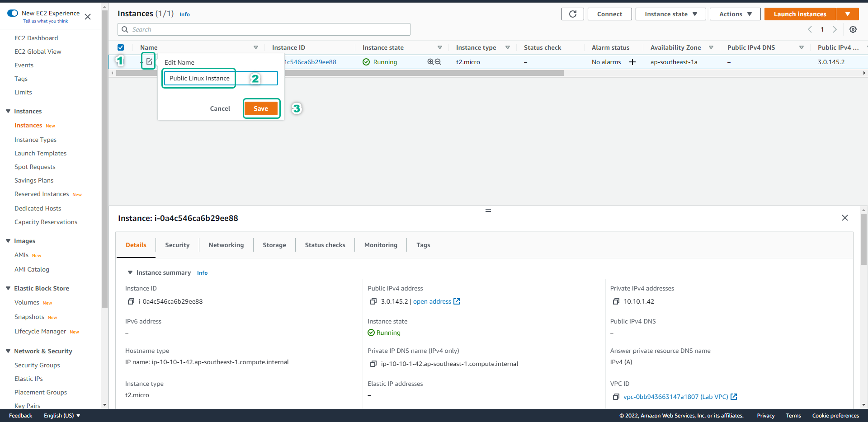This screenshot has height=422, width=868.
Task: Close the instance details panel
Action: tap(844, 218)
